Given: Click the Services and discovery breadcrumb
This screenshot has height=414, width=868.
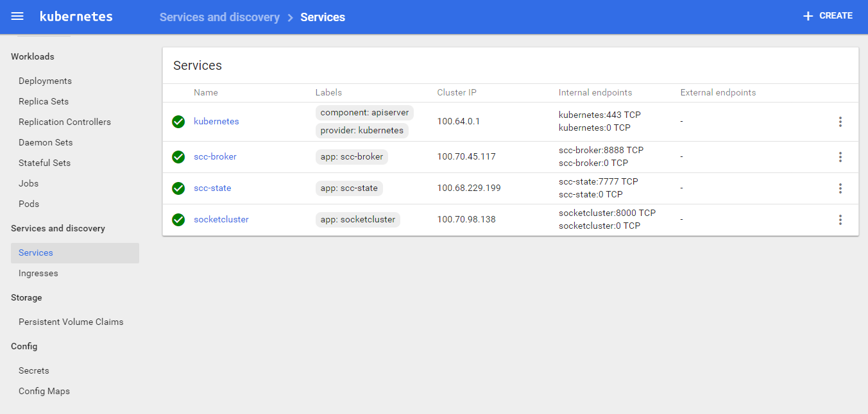Looking at the screenshot, I should pos(219,17).
